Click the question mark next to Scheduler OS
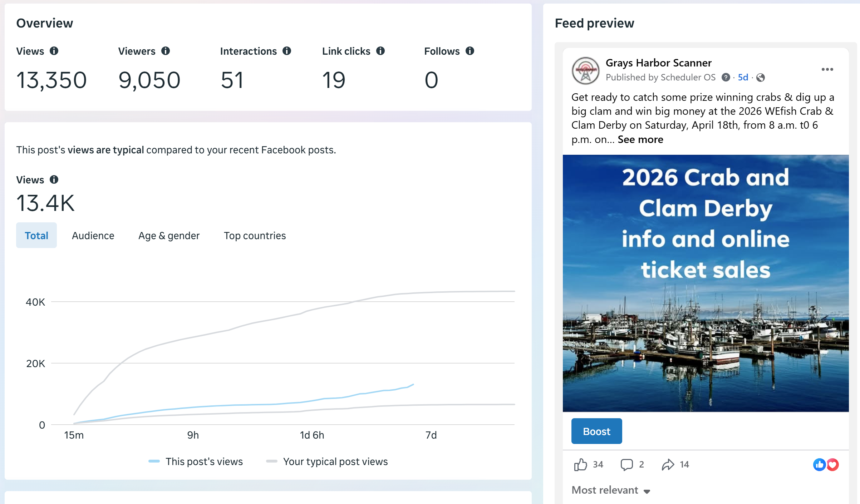Image resolution: width=860 pixels, height=504 pixels. 726,78
